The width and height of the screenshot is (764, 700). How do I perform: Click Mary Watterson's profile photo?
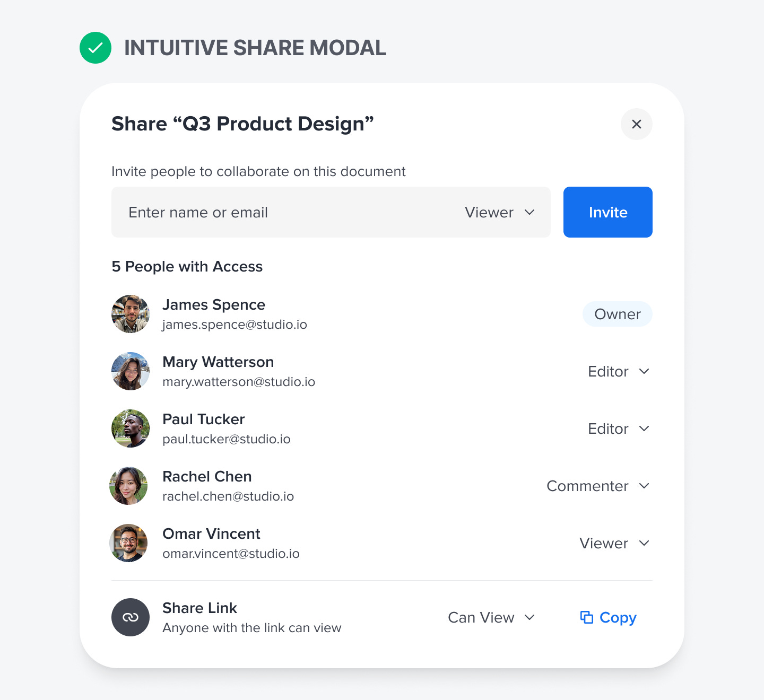coord(131,371)
